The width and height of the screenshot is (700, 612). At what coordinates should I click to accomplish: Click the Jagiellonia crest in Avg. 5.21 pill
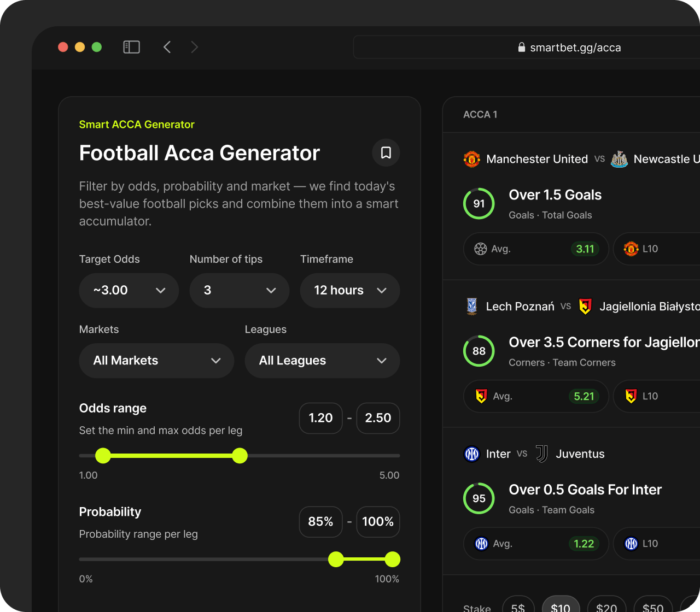[481, 396]
